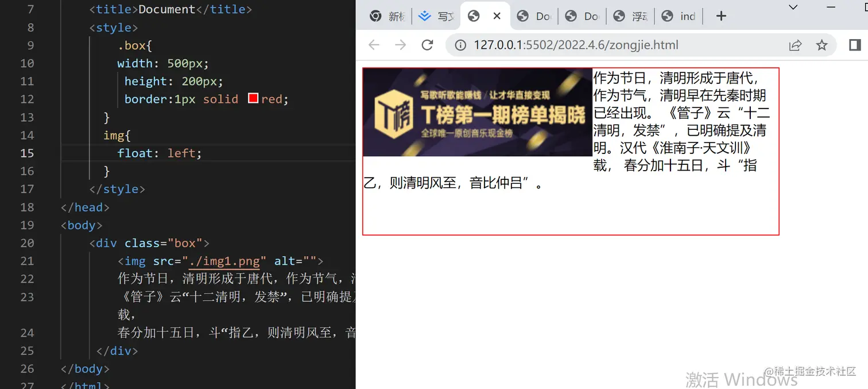The height and width of the screenshot is (389, 868).
Task: Select the active tab with the globe icon
Action: click(474, 17)
